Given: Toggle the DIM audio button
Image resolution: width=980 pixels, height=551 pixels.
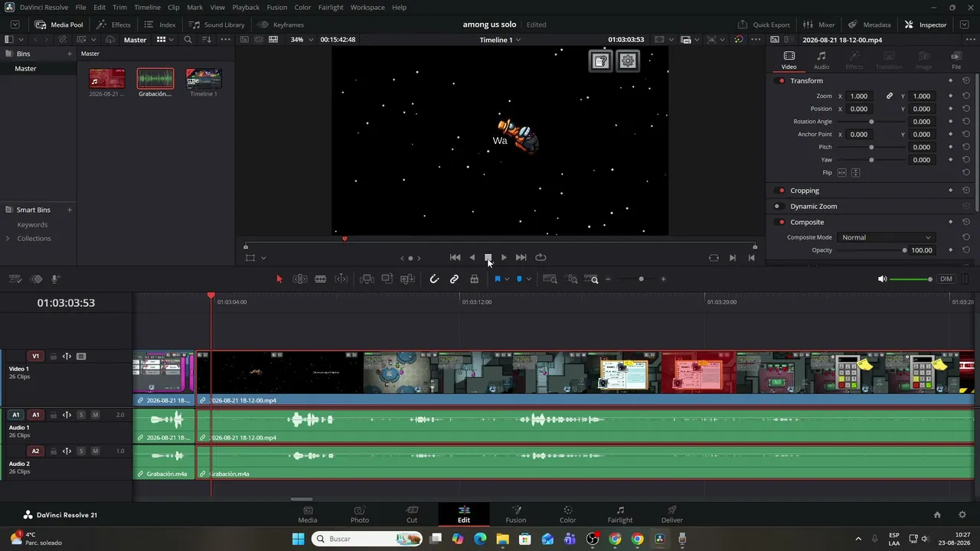Looking at the screenshot, I should tap(946, 279).
